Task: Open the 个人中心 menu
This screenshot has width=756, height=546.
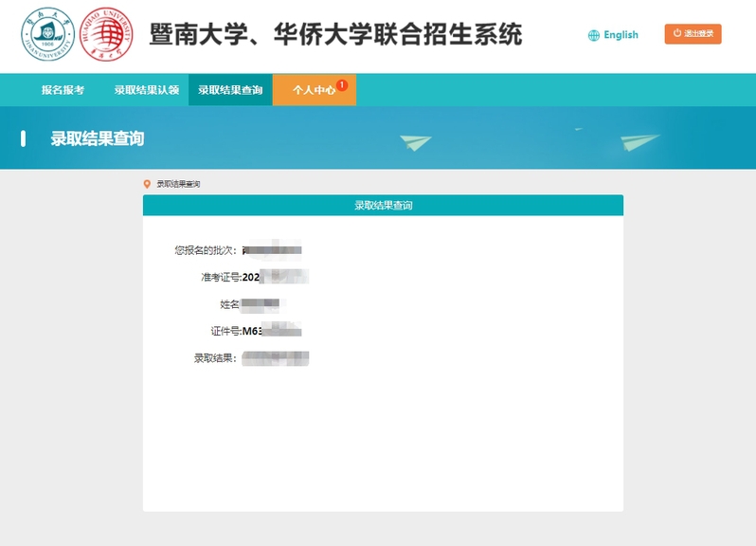Action: (315, 90)
